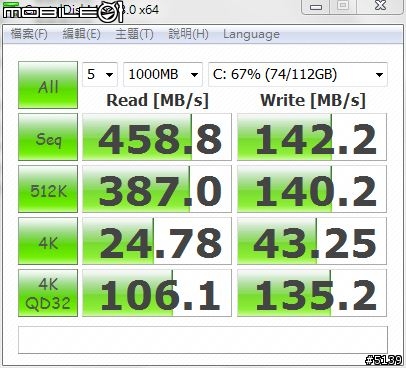406x368 pixels.
Task: Click the Write [MB/s] column header
Action: click(313, 100)
